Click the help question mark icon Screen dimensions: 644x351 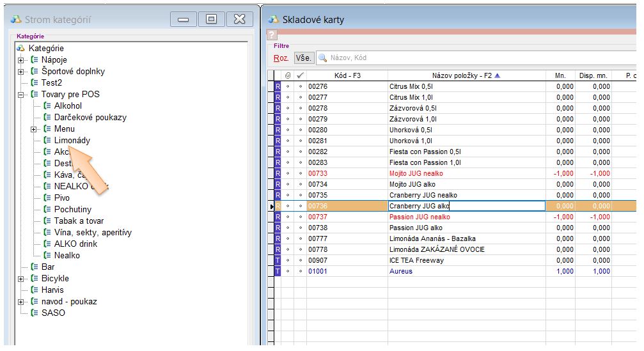click(x=272, y=35)
